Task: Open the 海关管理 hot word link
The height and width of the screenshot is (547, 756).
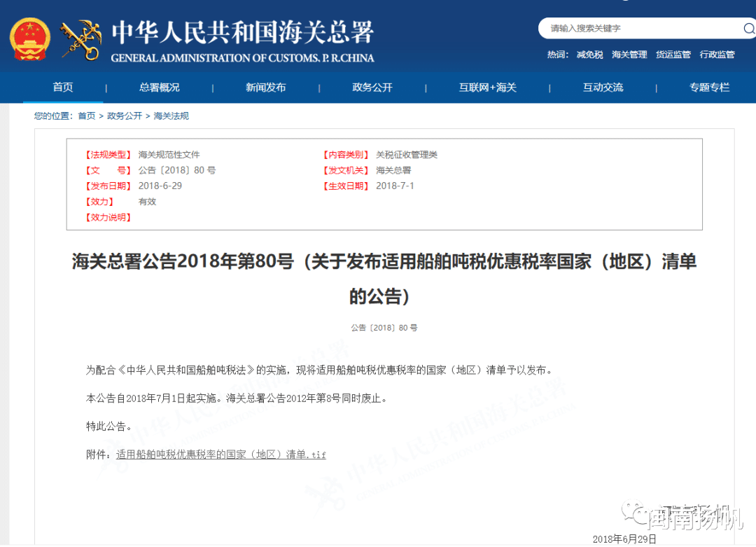Action: (x=629, y=54)
